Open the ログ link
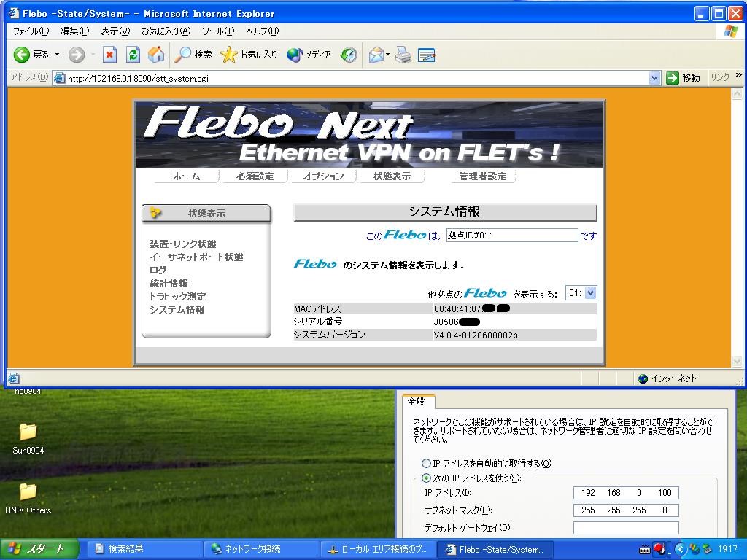Image resolution: width=747 pixels, height=560 pixels. coord(158,270)
